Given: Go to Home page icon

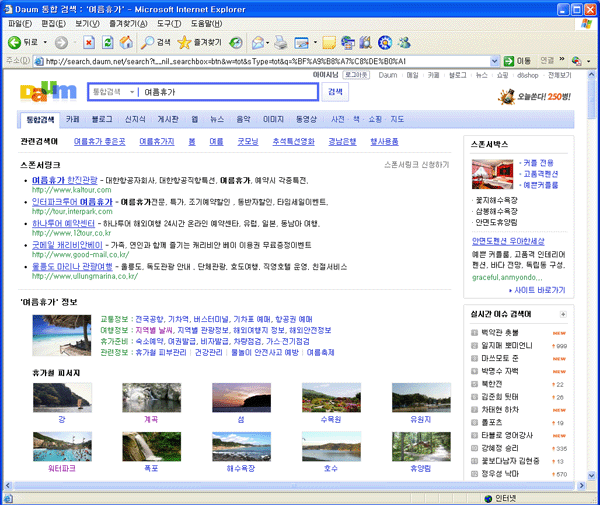Looking at the screenshot, I should pos(126,42).
